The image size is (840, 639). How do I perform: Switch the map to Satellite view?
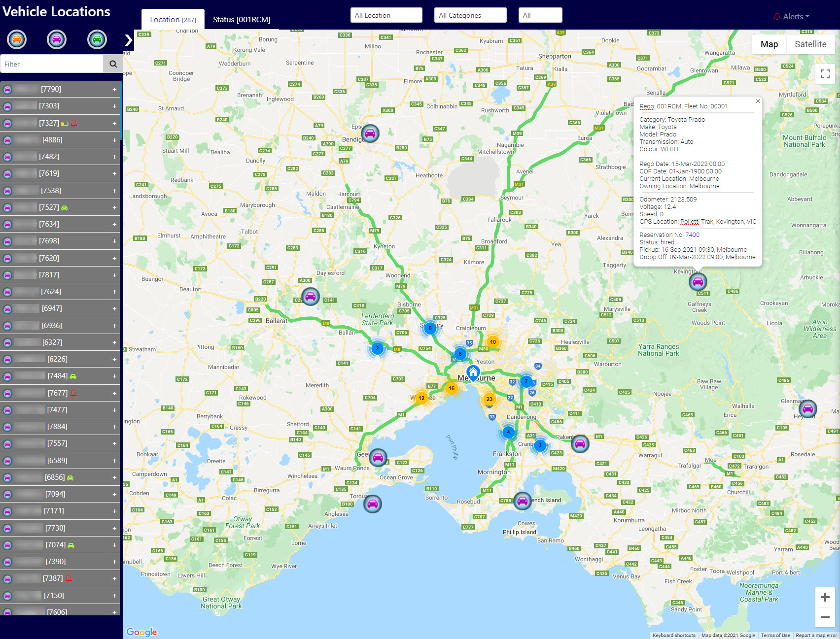[x=810, y=44]
